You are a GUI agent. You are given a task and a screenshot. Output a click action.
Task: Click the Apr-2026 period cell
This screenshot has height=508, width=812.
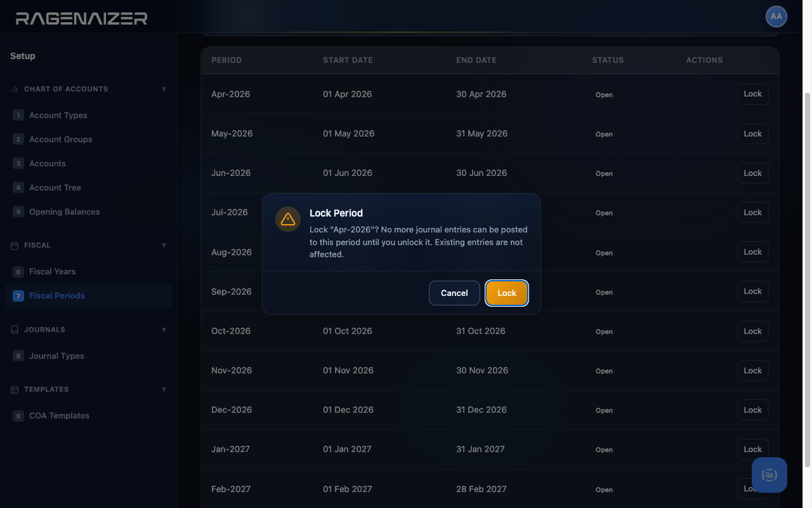click(231, 94)
